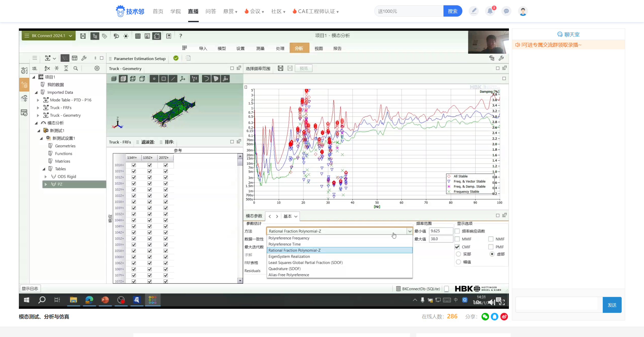Open the 学院 link in site header

[x=175, y=11]
